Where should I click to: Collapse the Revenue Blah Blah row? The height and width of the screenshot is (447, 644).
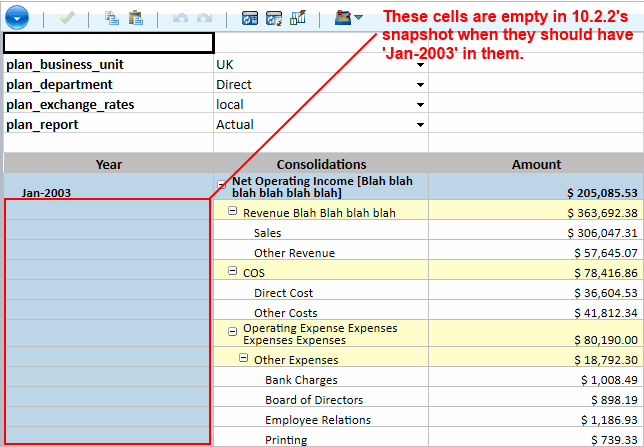[x=233, y=212]
